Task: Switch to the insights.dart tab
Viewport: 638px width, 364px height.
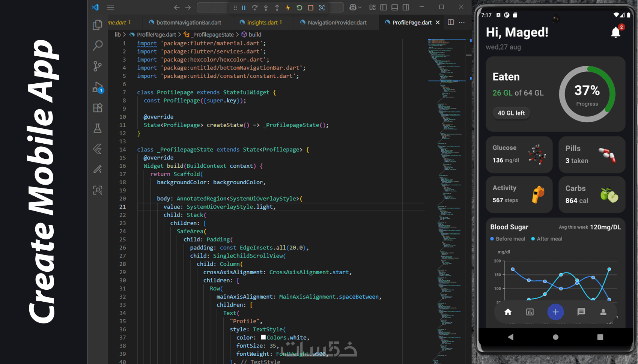Action: (x=262, y=23)
